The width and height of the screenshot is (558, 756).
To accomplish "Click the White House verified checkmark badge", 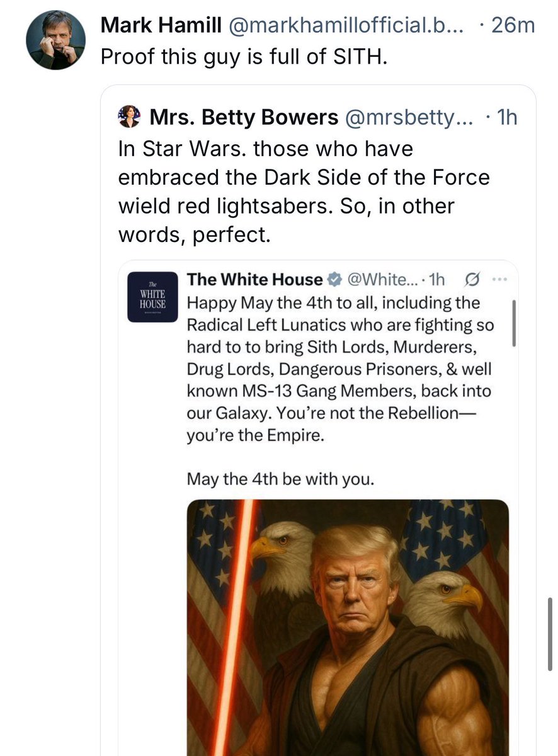I will pyautogui.click(x=336, y=279).
